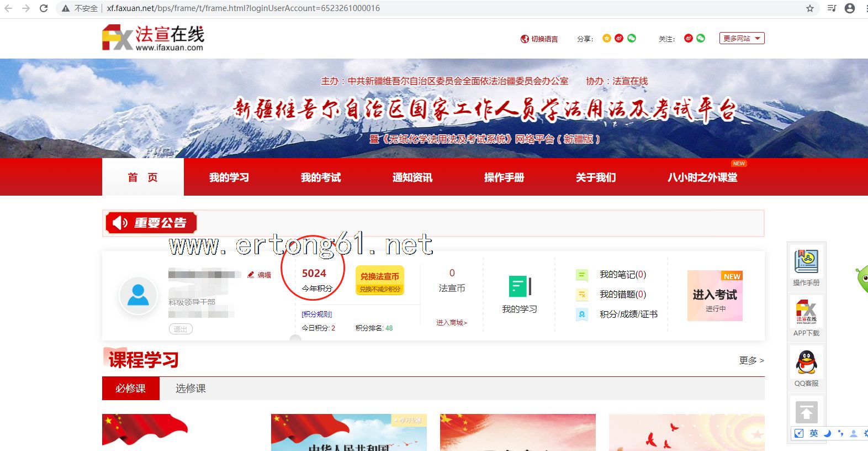This screenshot has height=451, width=868.
Task: Click the back-to-top arrow icon
Action: click(806, 412)
